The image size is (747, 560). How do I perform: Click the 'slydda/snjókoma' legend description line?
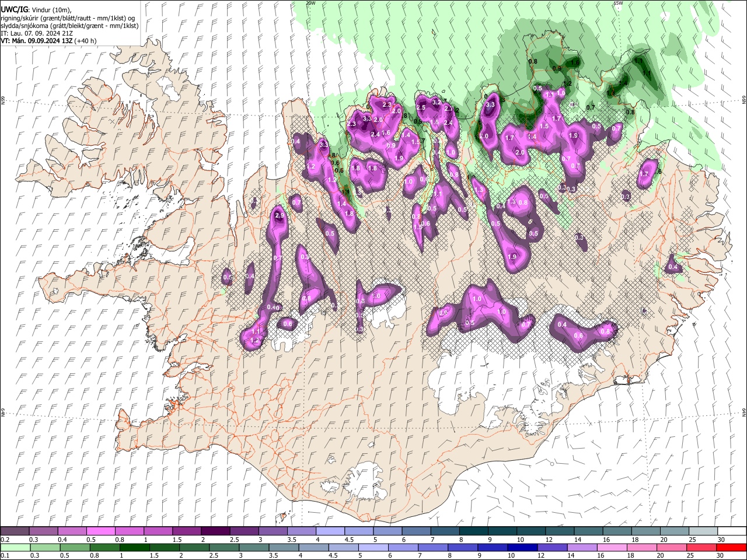pos(69,26)
